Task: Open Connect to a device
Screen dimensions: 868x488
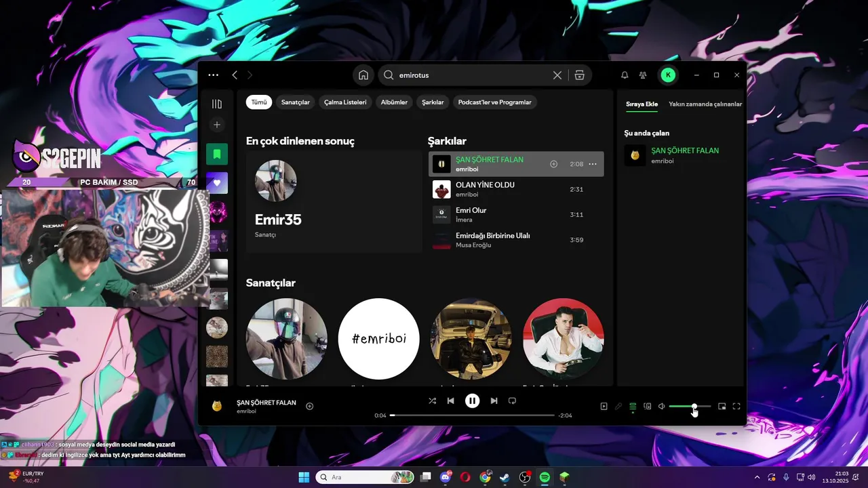Action: (648, 406)
